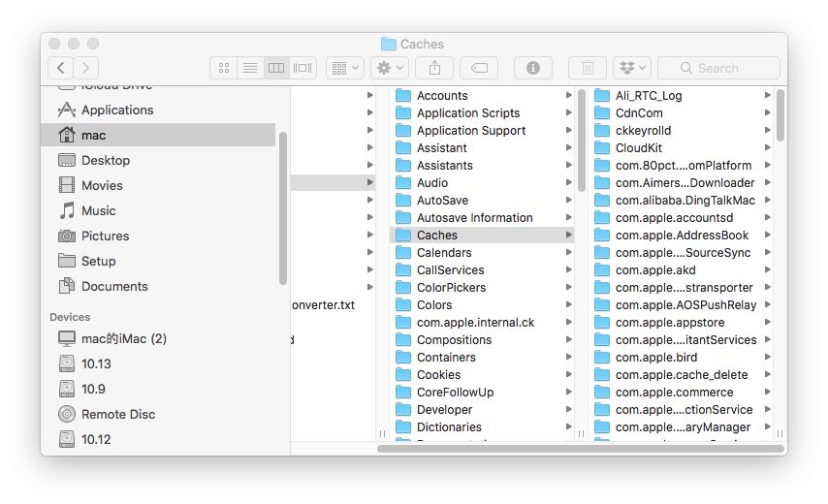The height and width of the screenshot is (504, 828).
Task: Select the Assistant folder
Action: click(482, 147)
